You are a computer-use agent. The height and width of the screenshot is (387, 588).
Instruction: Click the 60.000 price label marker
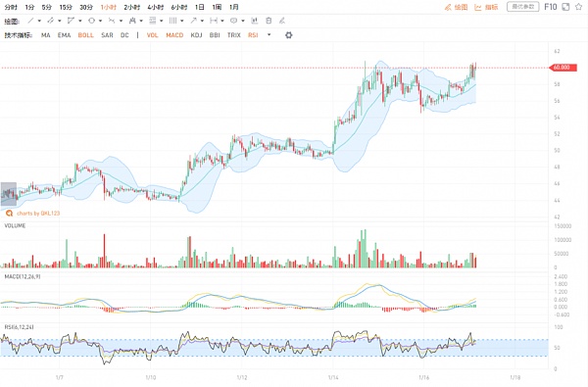coord(563,68)
